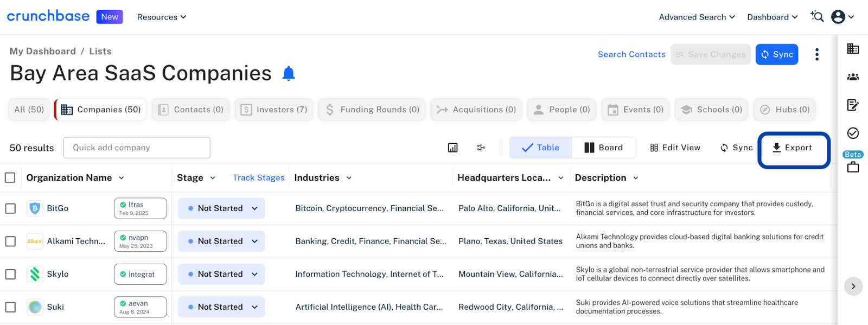Switch to Table view
The image size is (868, 325).
coord(540,148)
